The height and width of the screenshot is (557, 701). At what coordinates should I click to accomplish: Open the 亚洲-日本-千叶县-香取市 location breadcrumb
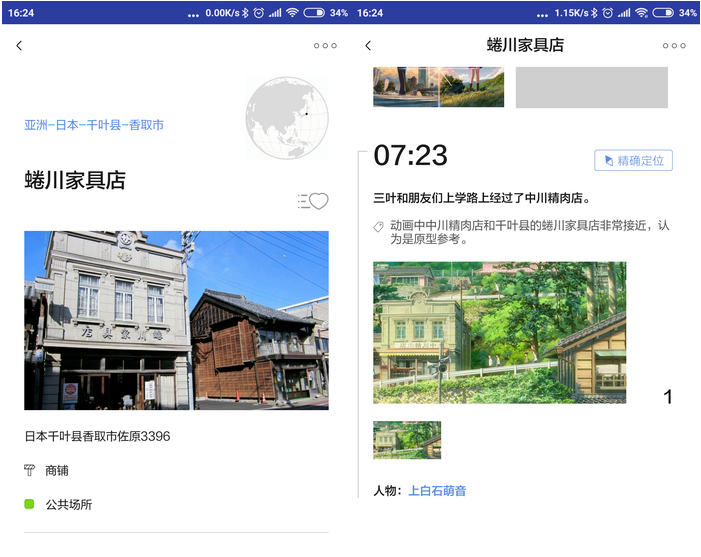click(x=94, y=125)
